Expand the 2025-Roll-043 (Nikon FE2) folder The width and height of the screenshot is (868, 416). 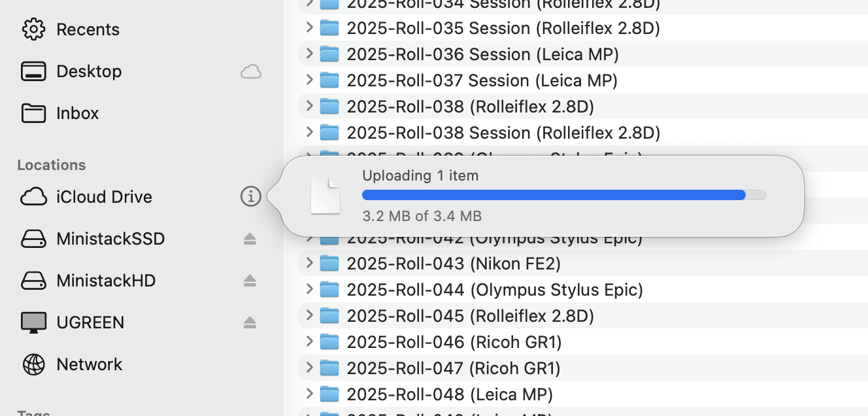[x=309, y=263]
